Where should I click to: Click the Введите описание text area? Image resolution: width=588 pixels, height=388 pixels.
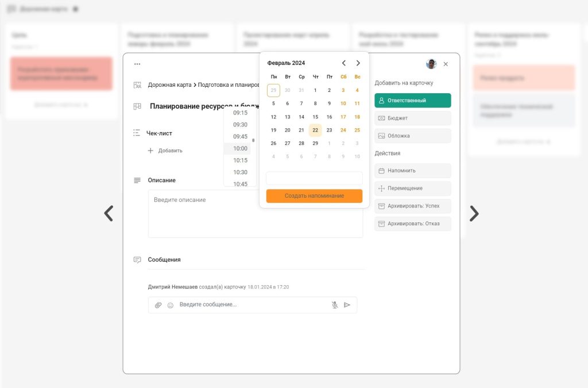[255, 213]
